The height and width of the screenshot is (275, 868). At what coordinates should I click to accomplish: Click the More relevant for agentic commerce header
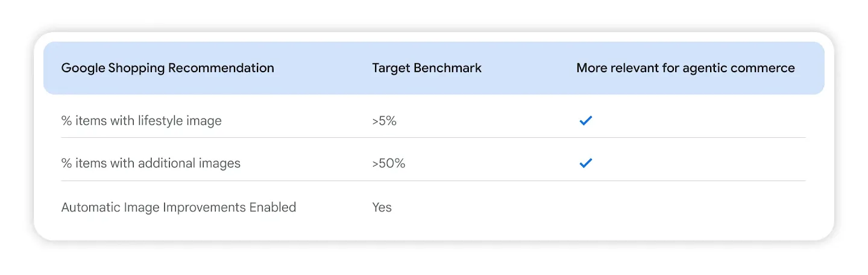pyautogui.click(x=685, y=68)
